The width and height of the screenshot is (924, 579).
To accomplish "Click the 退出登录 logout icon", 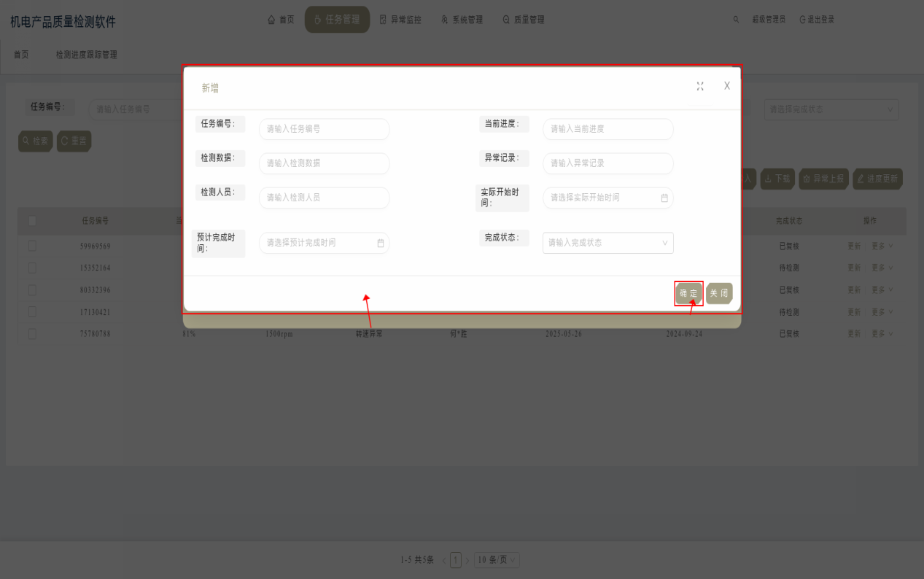I will click(x=802, y=20).
